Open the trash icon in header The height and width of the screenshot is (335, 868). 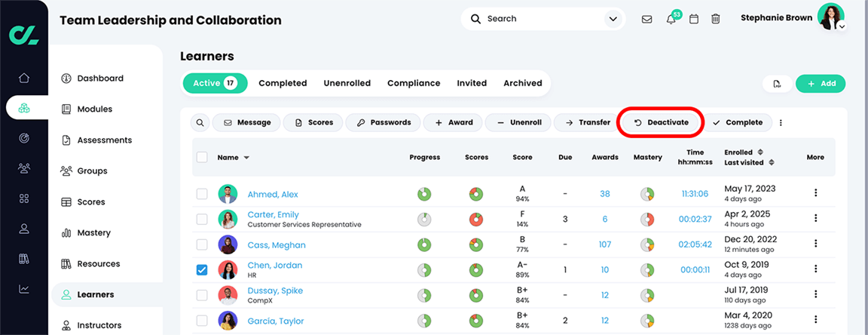(716, 19)
